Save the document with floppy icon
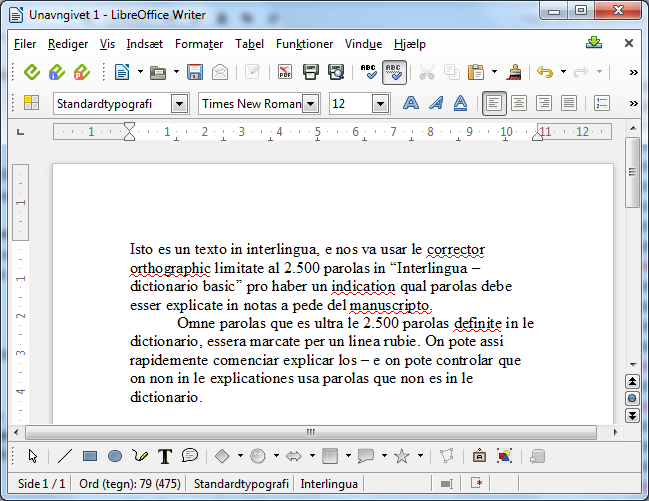The height and width of the screenshot is (501, 649). tap(195, 72)
